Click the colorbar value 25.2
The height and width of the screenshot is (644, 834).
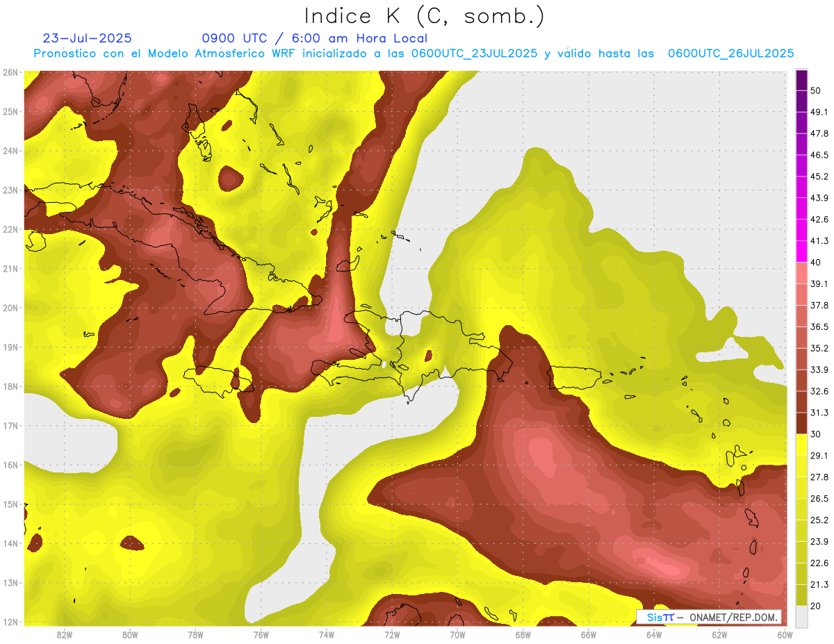click(819, 520)
